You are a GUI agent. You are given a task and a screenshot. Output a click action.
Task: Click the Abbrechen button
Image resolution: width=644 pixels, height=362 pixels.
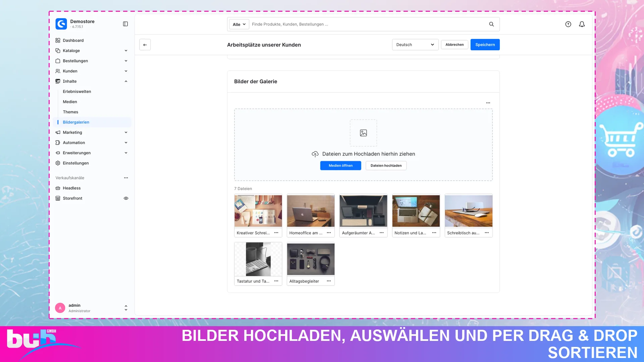(454, 45)
